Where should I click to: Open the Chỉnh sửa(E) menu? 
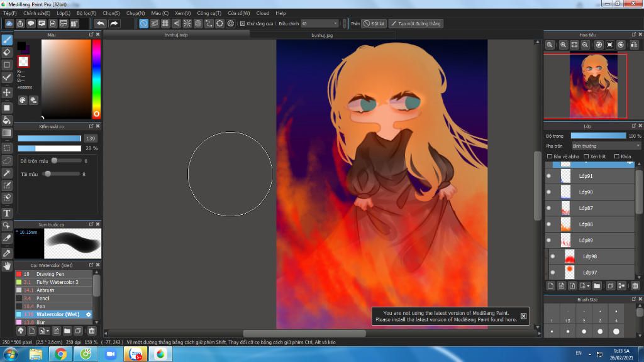[x=36, y=13]
